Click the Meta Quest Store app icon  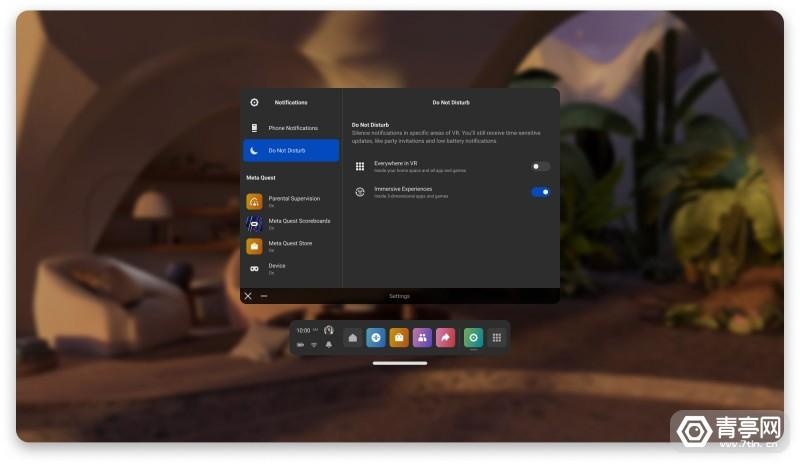tap(254, 247)
